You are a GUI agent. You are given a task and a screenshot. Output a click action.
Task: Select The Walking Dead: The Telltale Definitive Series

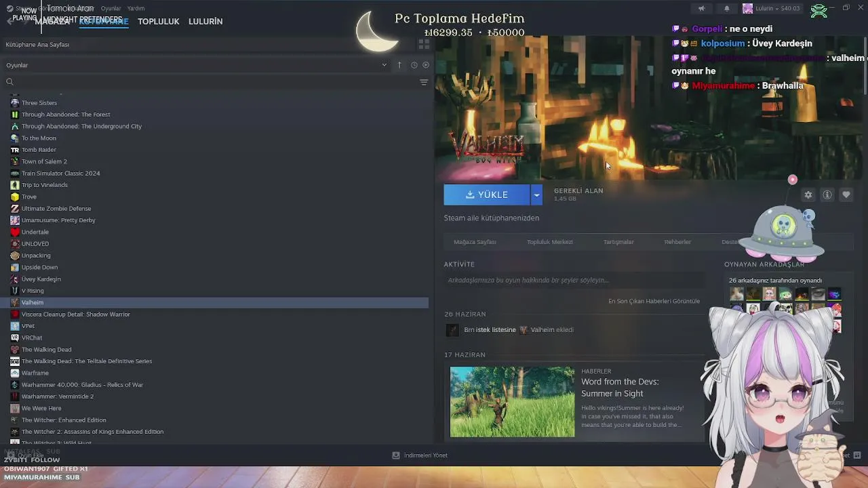pos(87,361)
